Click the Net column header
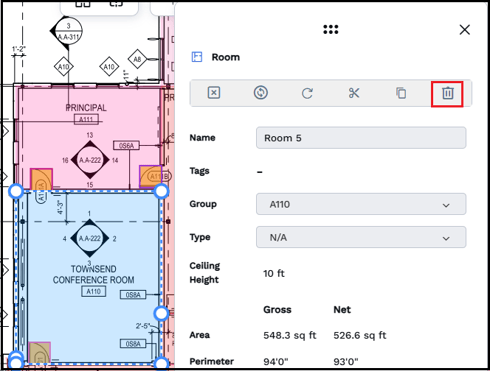This screenshot has width=490, height=371. point(342,310)
